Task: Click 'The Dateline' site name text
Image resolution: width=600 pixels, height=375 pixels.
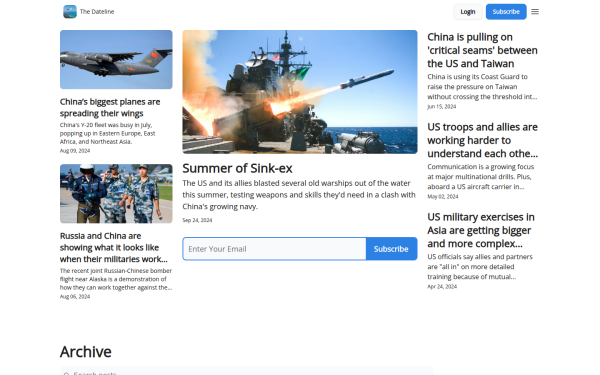Action: click(97, 11)
